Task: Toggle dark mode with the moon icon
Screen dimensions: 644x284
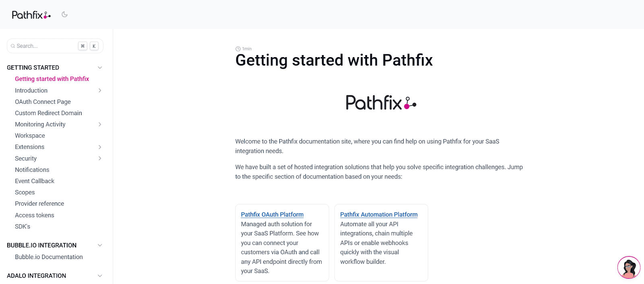Action: [x=64, y=14]
